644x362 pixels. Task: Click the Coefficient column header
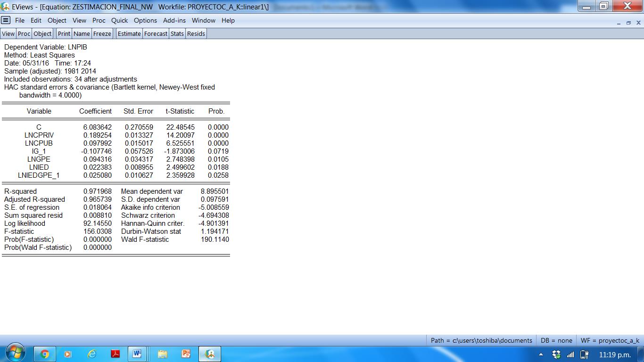(95, 111)
